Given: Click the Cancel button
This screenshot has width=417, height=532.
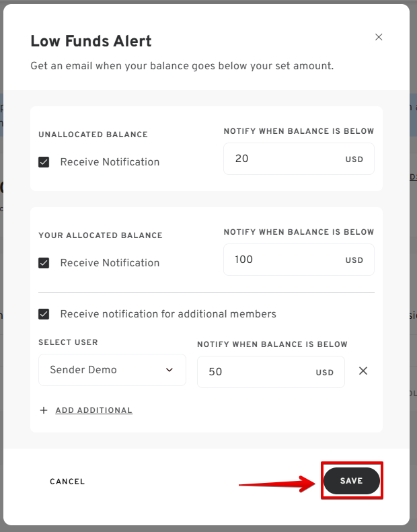Looking at the screenshot, I should tap(67, 482).
